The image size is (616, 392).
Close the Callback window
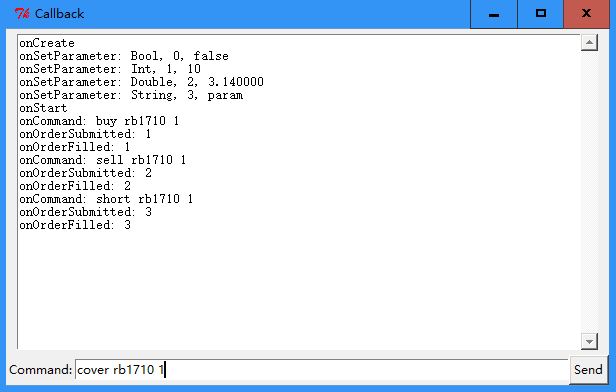point(587,14)
